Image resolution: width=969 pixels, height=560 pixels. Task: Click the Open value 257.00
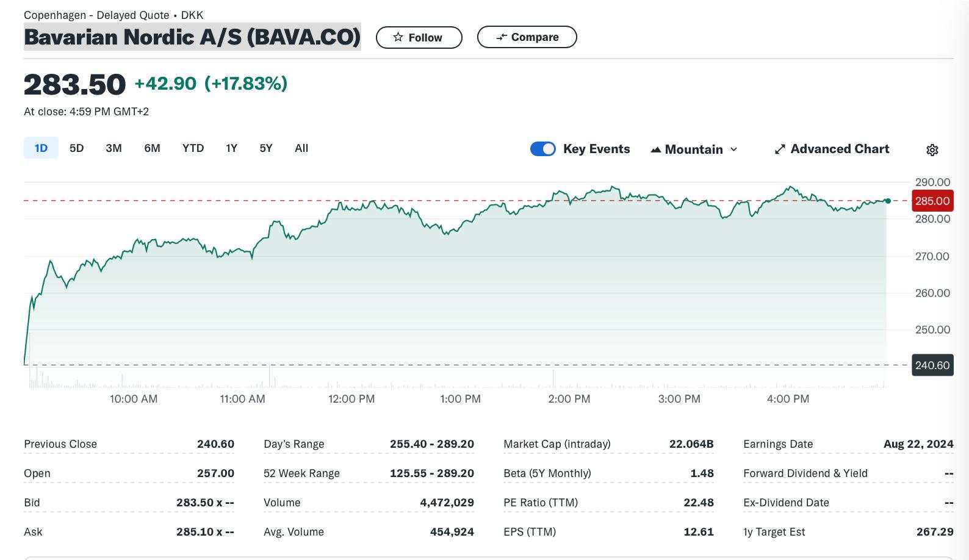[215, 473]
